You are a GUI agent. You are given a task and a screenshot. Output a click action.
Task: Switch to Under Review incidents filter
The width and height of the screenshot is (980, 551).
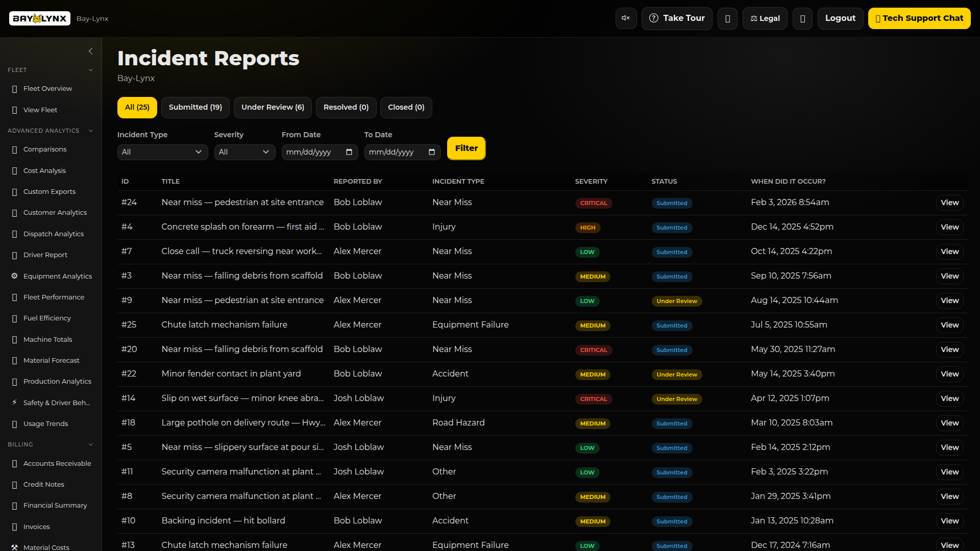tap(273, 107)
